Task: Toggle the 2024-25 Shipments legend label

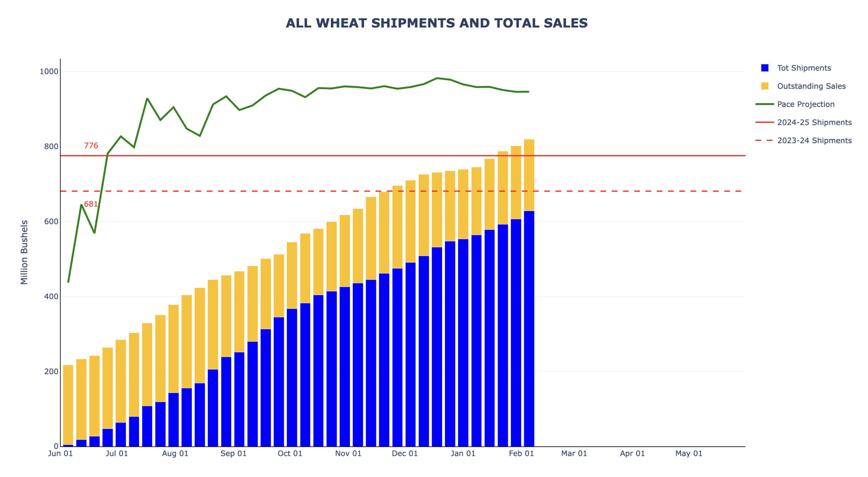Action: (x=814, y=122)
